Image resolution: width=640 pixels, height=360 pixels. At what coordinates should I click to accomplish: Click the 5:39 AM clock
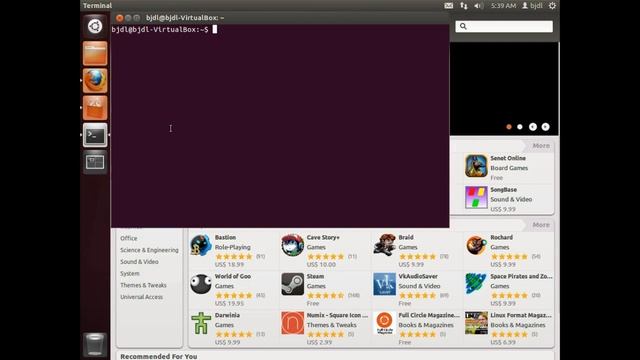tap(503, 6)
